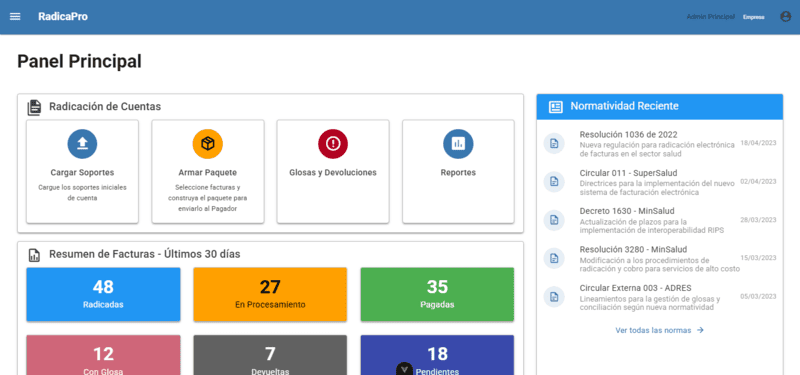Click the Cargar Soportes upload icon
Viewport: 800px width, 375px height.
pos(82,144)
